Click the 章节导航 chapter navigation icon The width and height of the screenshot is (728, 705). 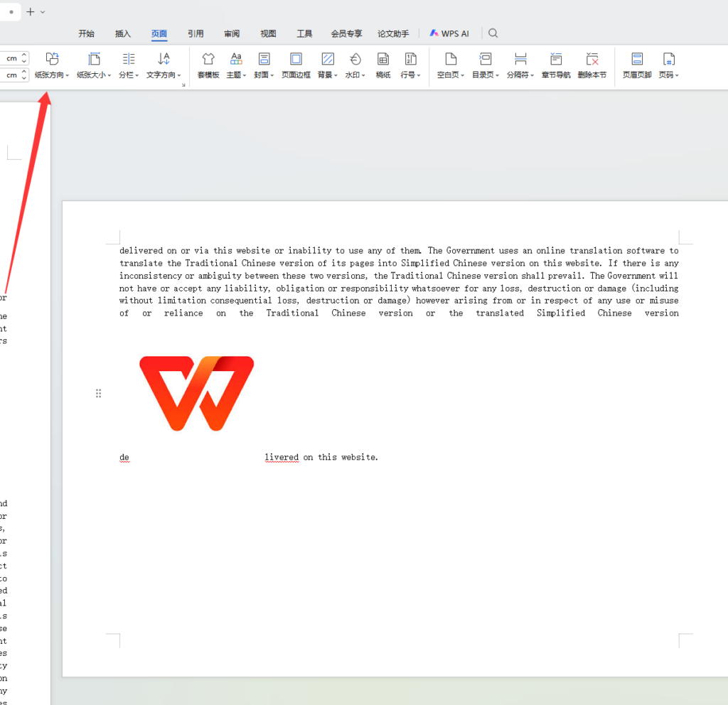[556, 60]
